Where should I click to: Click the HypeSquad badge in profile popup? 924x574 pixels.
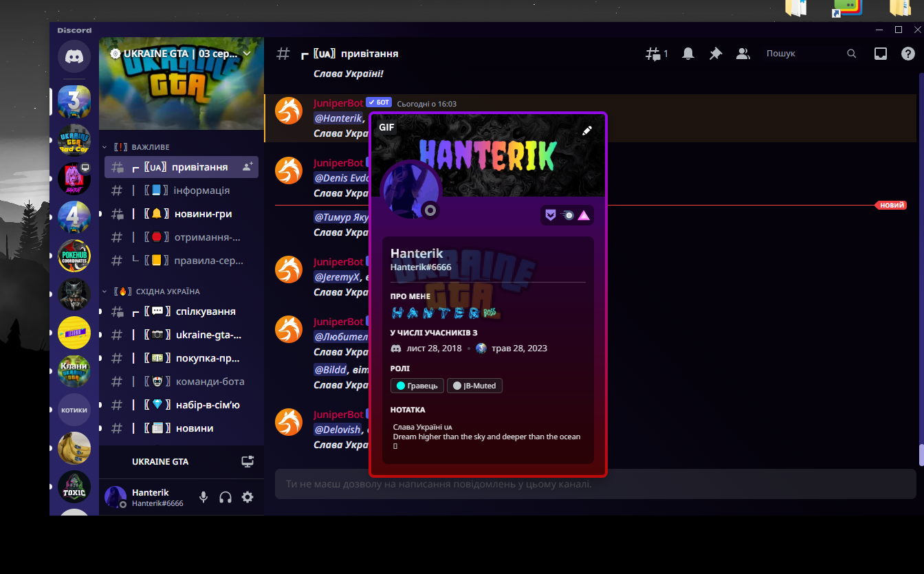click(x=551, y=215)
